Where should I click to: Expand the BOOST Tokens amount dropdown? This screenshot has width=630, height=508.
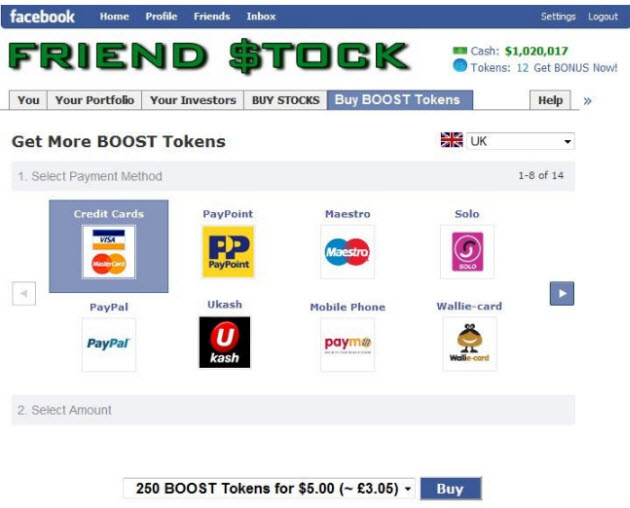coord(269,488)
